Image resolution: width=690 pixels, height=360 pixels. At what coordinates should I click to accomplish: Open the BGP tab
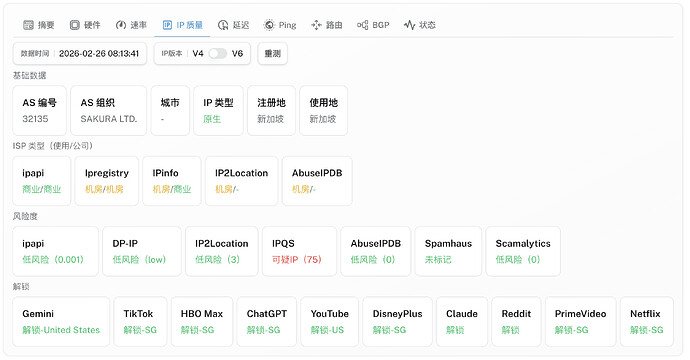[373, 25]
